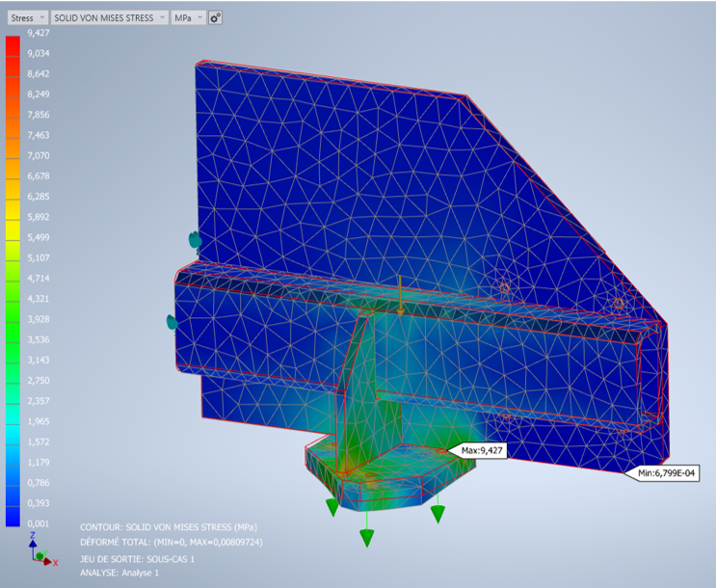Select the middle green arrow below the base
The height and width of the screenshot is (588, 716).
pyautogui.click(x=366, y=536)
